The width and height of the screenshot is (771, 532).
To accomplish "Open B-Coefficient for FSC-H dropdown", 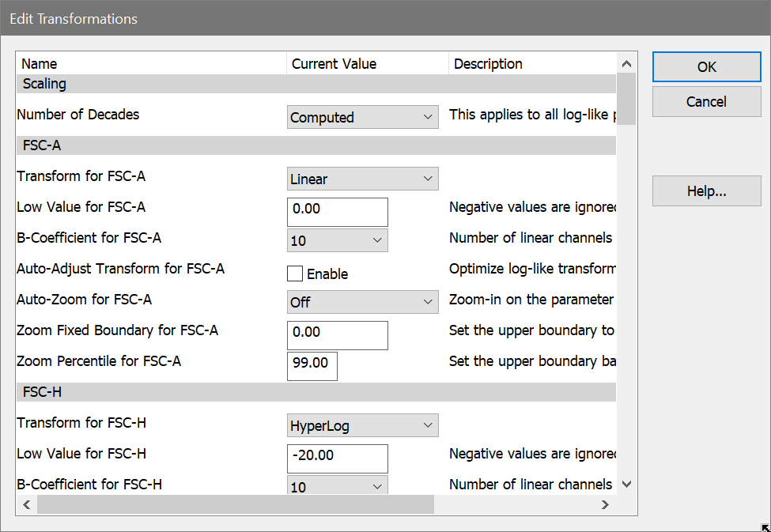I will (x=337, y=487).
